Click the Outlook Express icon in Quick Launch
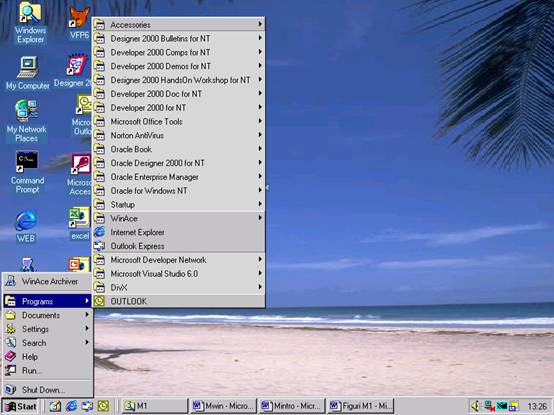 87,406
